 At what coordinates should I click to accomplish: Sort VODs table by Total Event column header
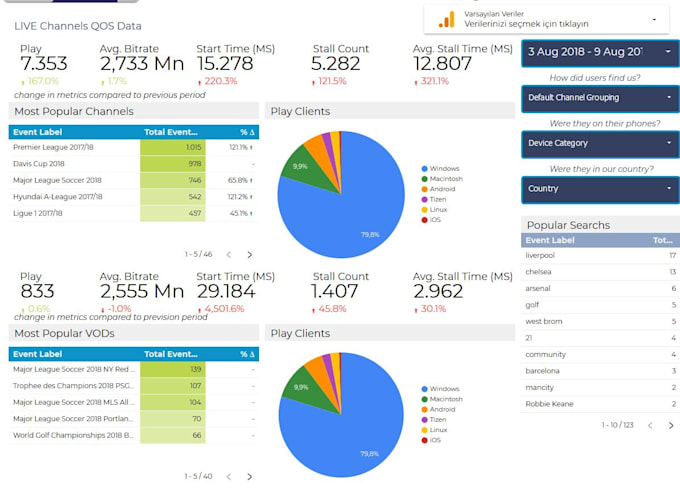point(171,354)
